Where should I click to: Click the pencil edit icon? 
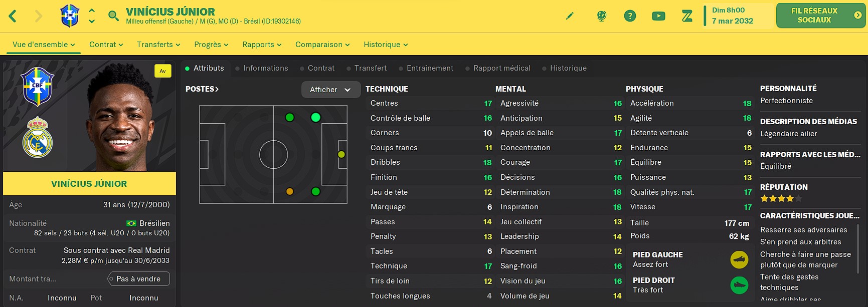click(570, 16)
